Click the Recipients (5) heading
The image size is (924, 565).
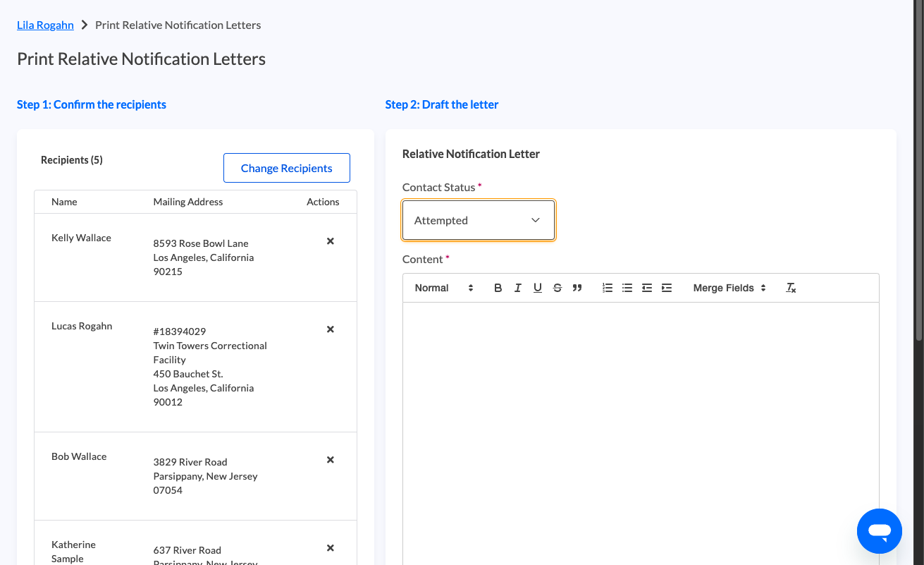pos(72,160)
